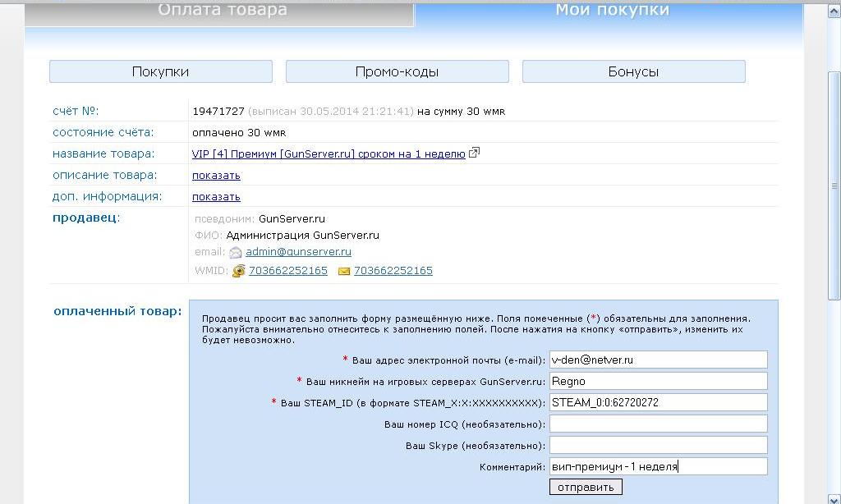Focus the e-mail address input field
Screen dimensions: 841x504
tap(658, 360)
